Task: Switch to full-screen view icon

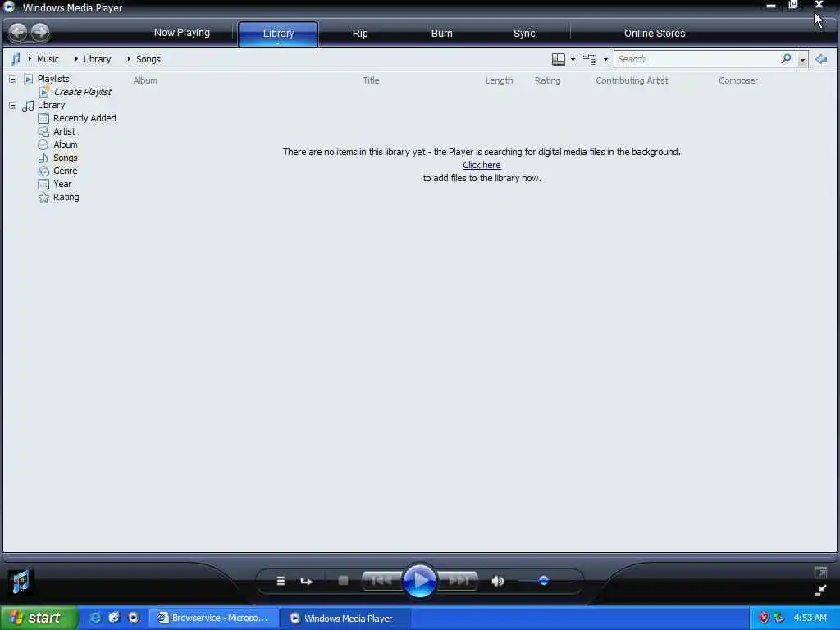Action: 820,572
